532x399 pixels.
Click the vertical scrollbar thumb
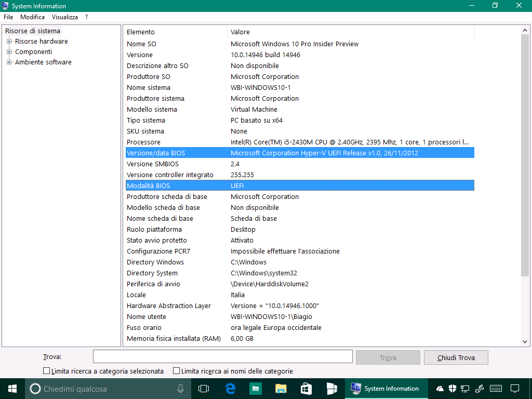pyautogui.click(x=525, y=155)
